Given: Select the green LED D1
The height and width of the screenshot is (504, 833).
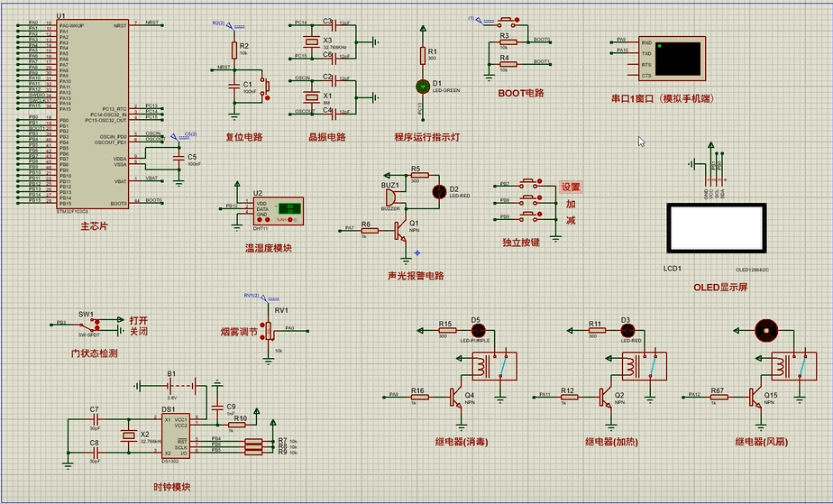Looking at the screenshot, I should click(x=422, y=86).
